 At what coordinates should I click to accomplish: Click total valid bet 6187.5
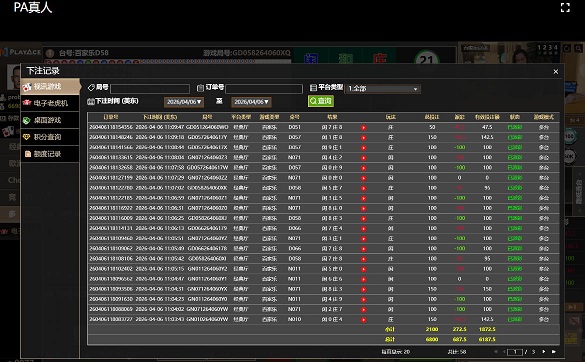487,340
